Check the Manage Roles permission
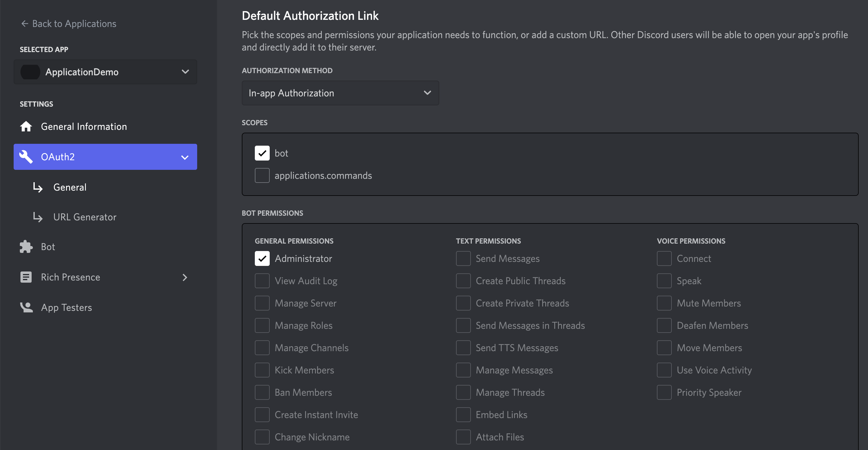868x450 pixels. click(x=262, y=325)
